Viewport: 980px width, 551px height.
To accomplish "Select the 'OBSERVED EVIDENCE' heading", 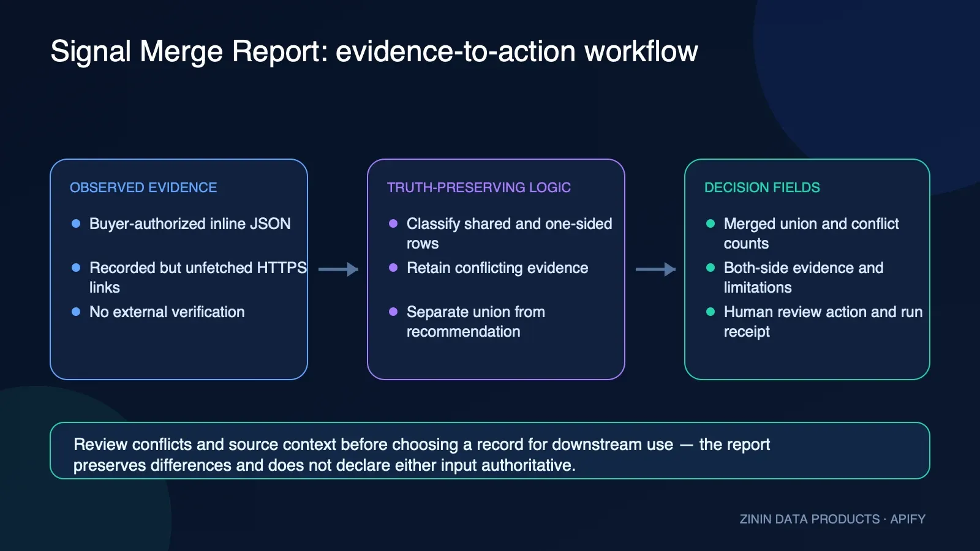I will pos(143,187).
